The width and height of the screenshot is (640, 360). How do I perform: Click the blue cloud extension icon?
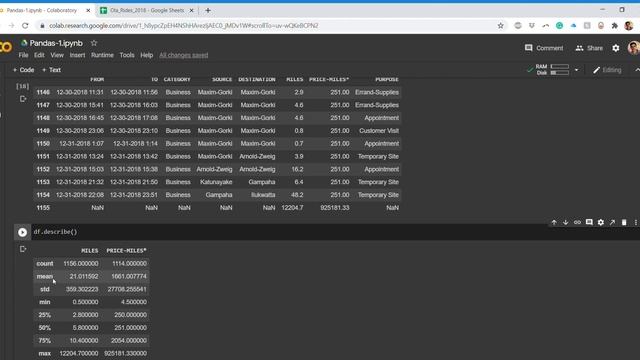(x=573, y=26)
